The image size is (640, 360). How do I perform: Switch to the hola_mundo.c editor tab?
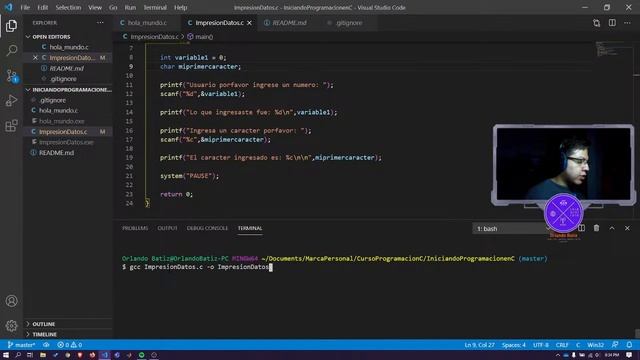click(x=147, y=23)
